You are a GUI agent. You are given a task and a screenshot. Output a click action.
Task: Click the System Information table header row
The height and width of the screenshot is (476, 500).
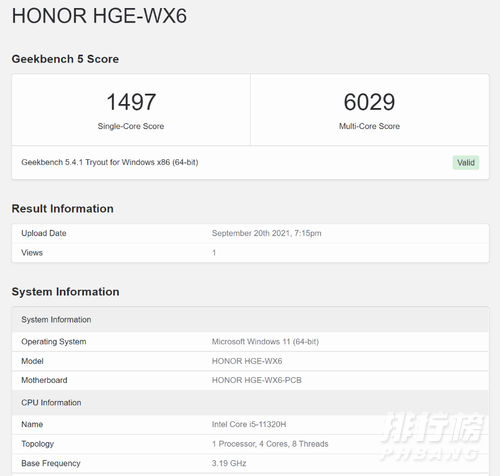[x=250, y=320]
